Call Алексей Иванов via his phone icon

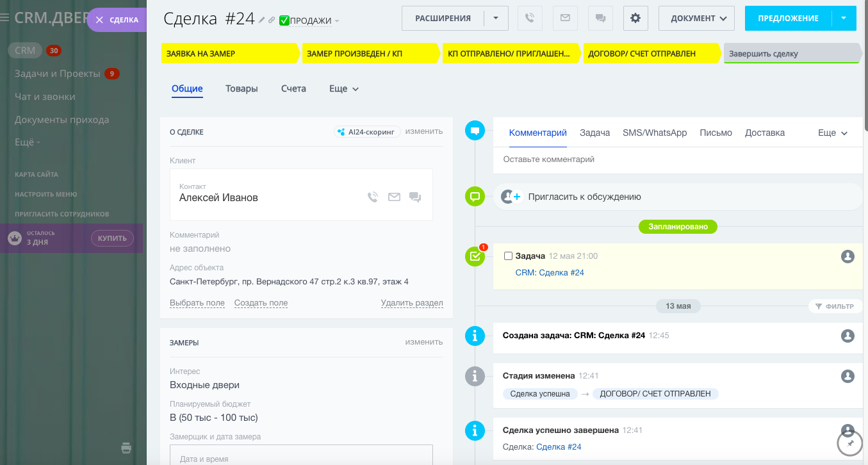coord(372,197)
